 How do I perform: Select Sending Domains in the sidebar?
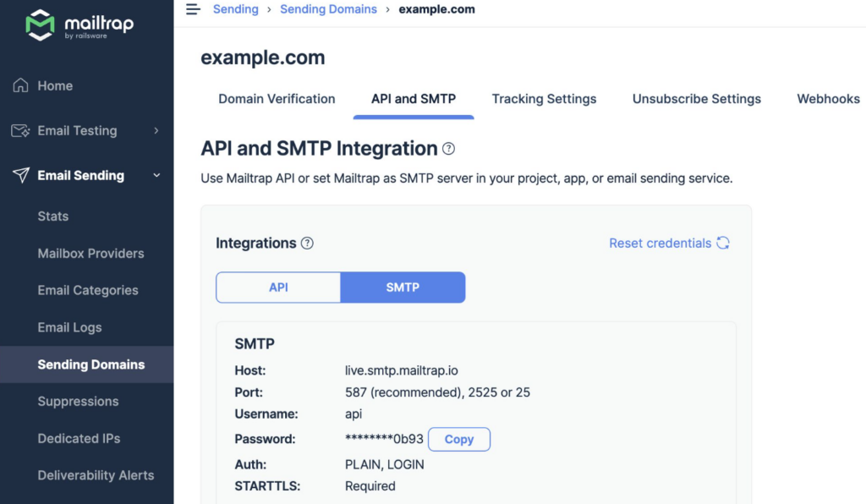click(x=87, y=364)
